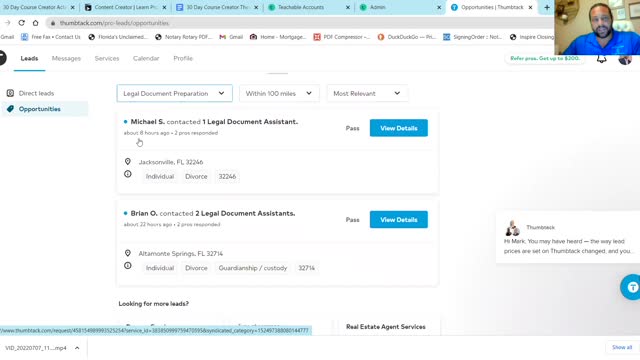Open the Notary Rotary PDF bookmark
The height and width of the screenshot is (360, 640).
pos(184,37)
